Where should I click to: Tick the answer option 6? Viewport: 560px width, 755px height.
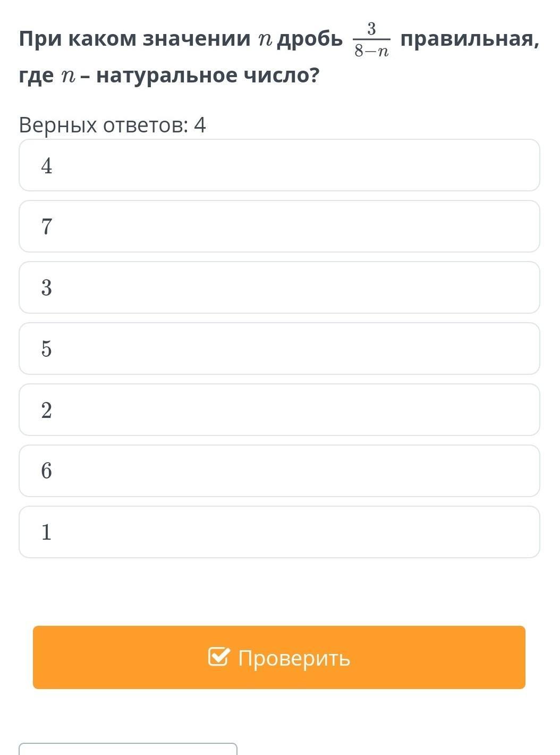279,471
